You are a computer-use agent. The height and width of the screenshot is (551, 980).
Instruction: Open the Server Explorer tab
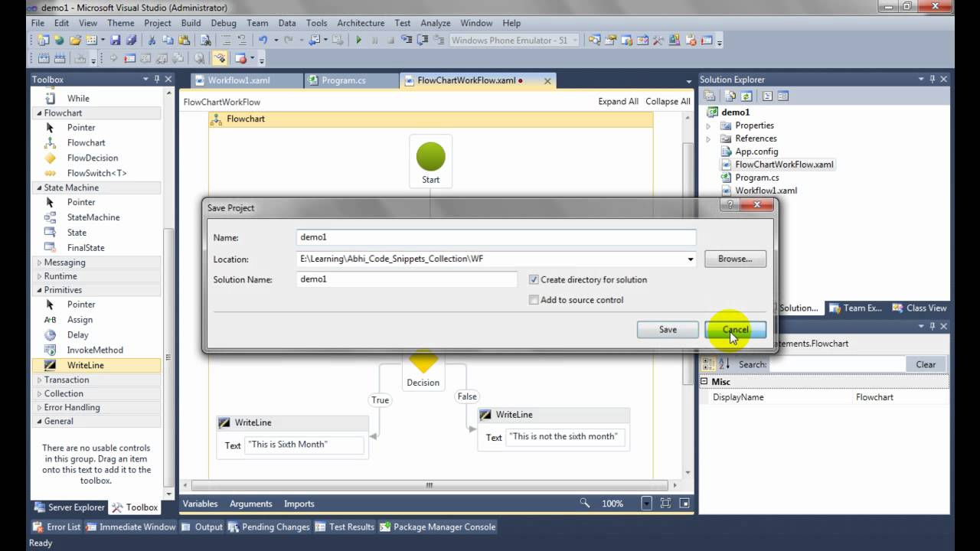pyautogui.click(x=69, y=507)
